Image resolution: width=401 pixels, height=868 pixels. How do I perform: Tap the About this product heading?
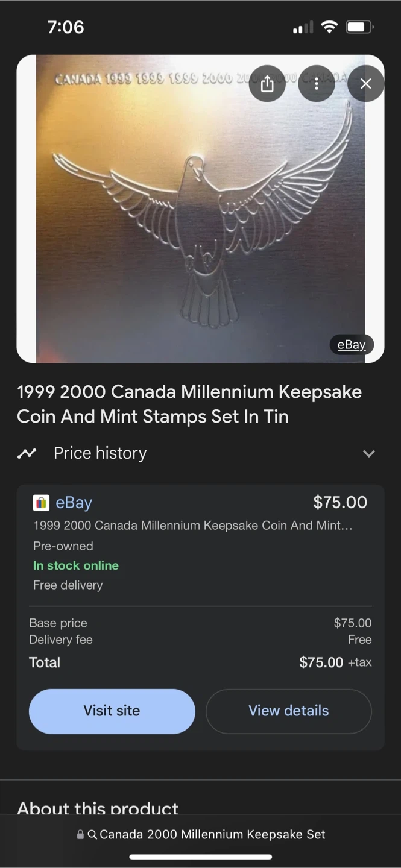pos(98,808)
